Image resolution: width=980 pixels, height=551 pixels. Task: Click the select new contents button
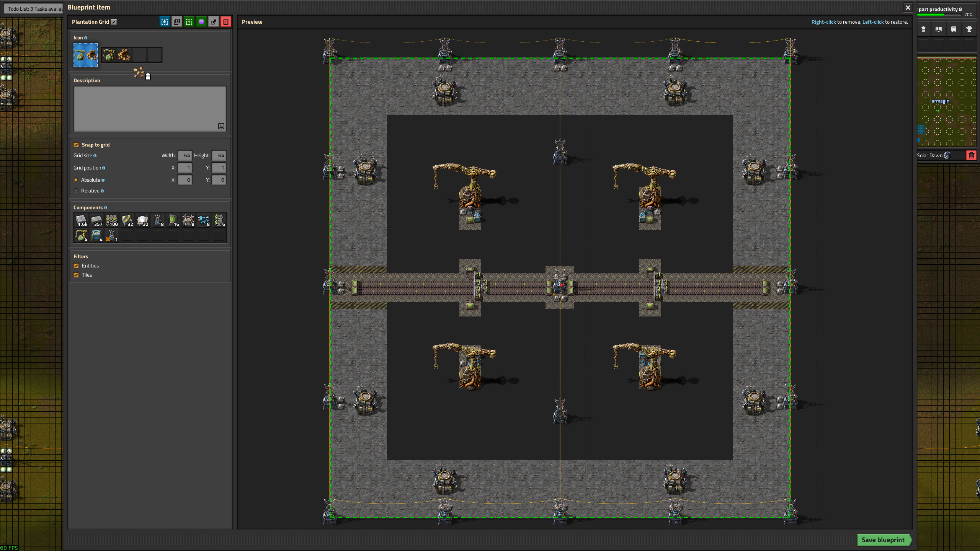point(165,22)
